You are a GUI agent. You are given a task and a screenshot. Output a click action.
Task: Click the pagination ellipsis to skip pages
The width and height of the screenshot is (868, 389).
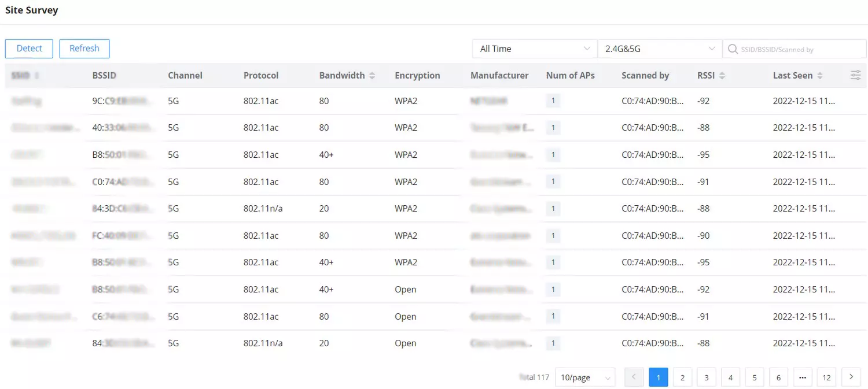click(802, 377)
